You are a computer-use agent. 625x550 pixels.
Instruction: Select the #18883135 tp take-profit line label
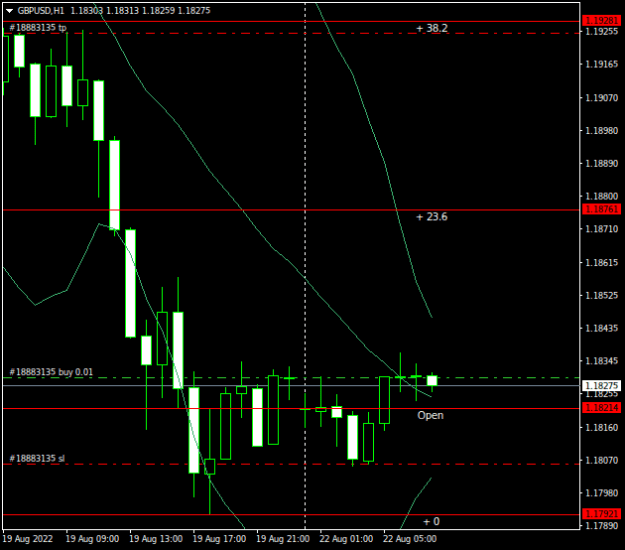(38, 28)
